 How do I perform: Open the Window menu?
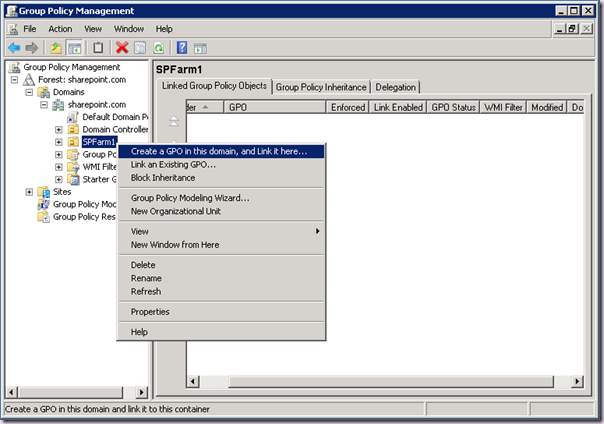click(x=129, y=29)
